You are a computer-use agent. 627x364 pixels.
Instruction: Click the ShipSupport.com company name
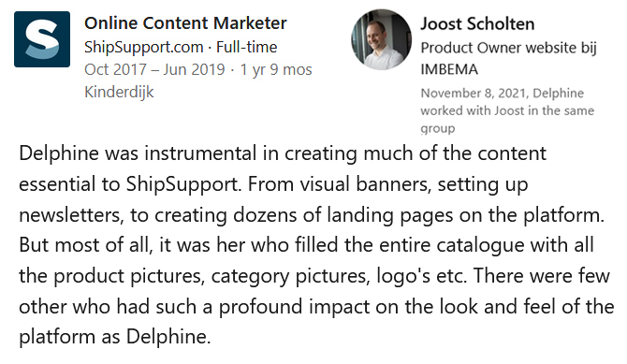click(144, 47)
